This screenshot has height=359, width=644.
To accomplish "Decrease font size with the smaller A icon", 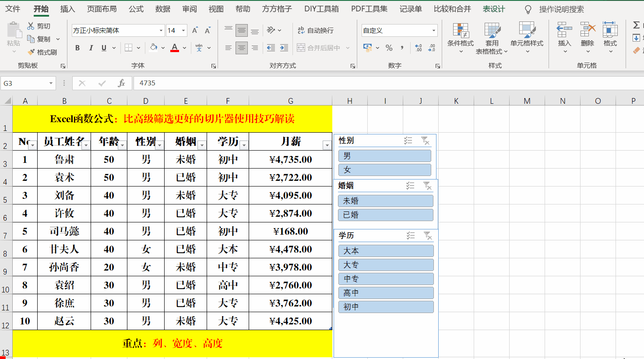I will [208, 30].
